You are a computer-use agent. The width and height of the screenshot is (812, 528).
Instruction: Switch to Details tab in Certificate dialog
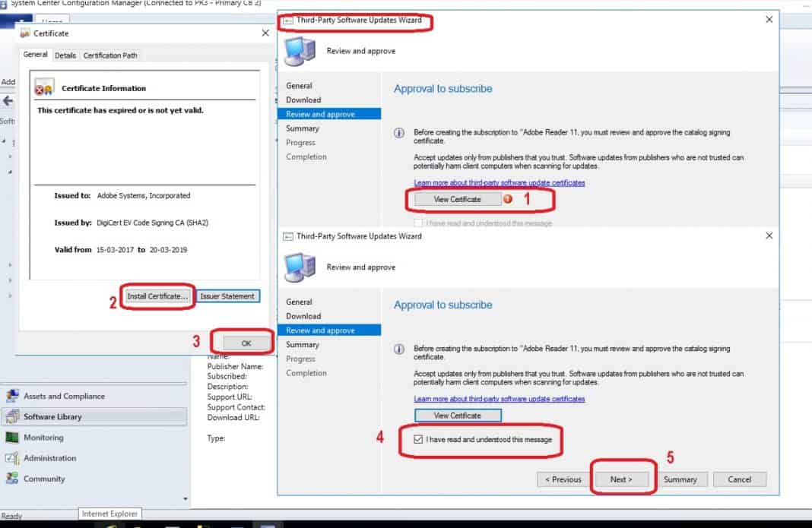coord(65,55)
